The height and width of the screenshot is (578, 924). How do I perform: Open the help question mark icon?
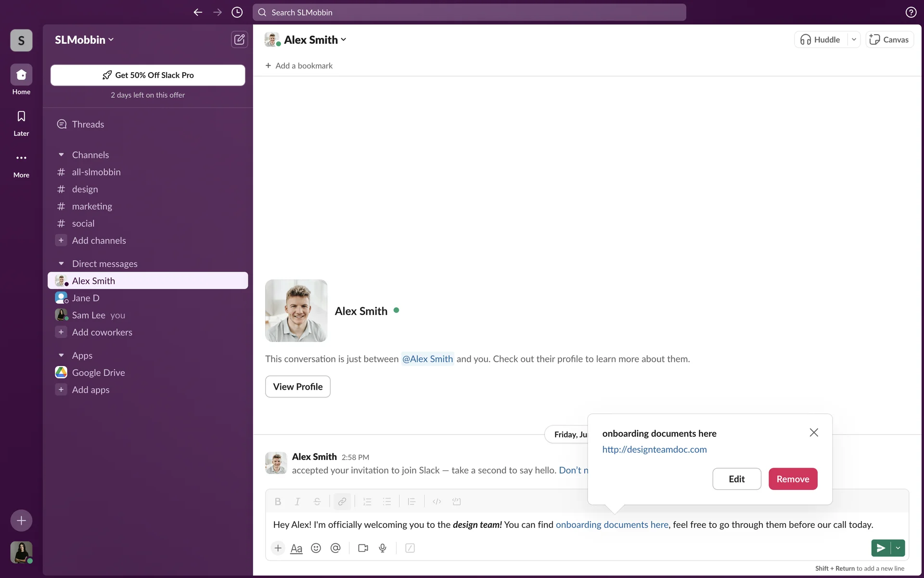click(x=911, y=13)
